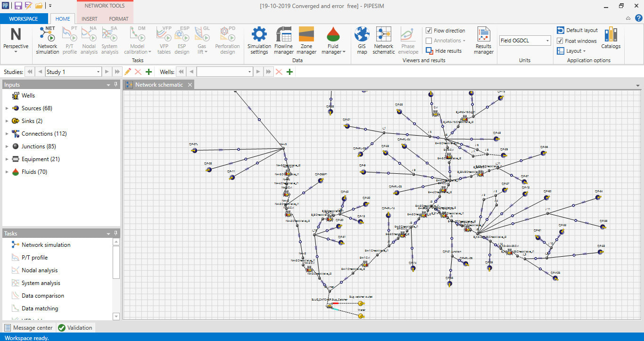Show the Network schematic viewer
The image size is (644, 341).
384,41
